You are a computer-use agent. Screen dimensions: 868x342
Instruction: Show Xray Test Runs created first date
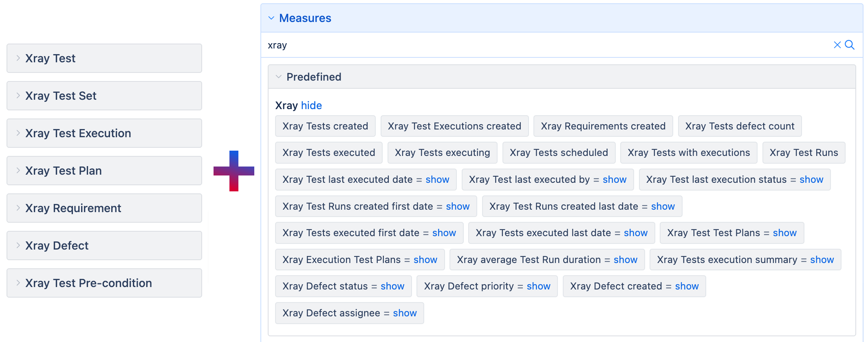458,206
